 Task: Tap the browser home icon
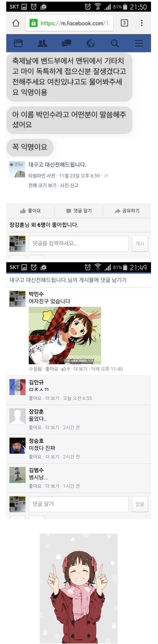tap(16, 23)
